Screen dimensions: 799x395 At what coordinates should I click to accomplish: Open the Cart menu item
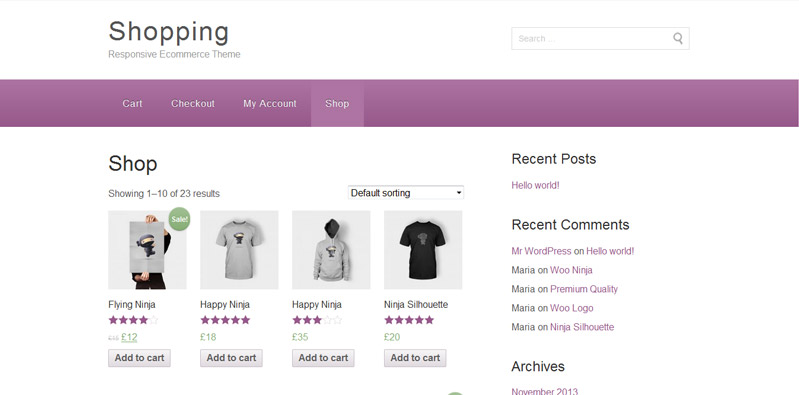[x=132, y=103]
